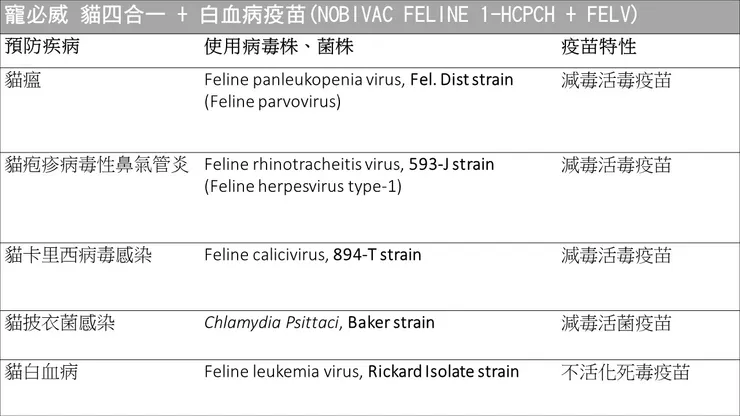
Task: Click the 貓卡里西病毒感染 disease cell
Action: (78, 255)
